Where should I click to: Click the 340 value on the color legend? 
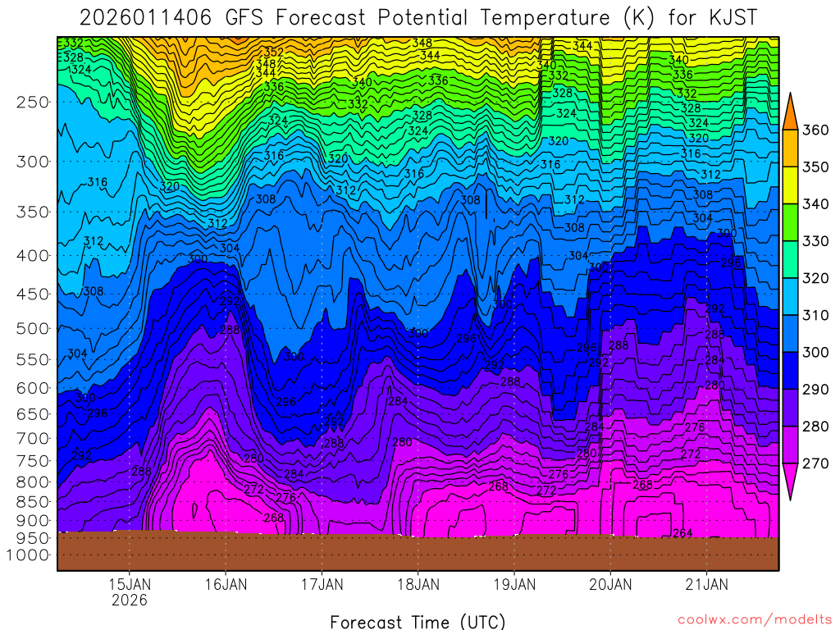tap(815, 203)
